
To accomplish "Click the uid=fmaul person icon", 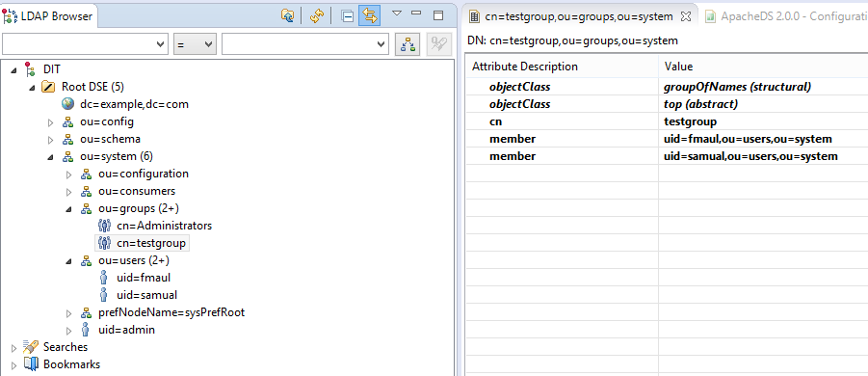I will point(103,278).
